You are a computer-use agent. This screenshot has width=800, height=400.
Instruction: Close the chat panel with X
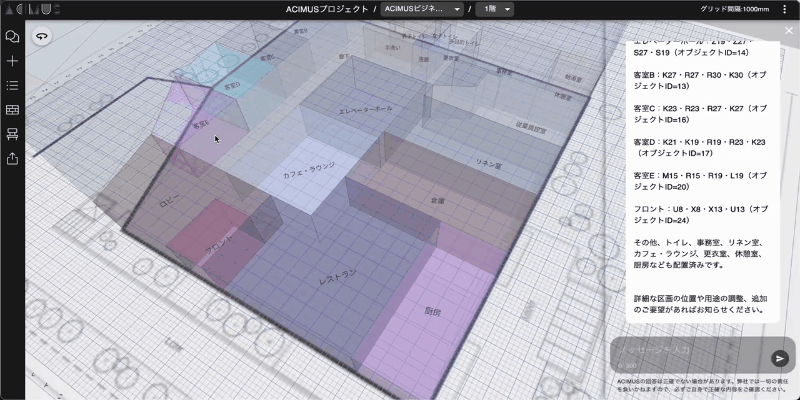click(x=787, y=30)
